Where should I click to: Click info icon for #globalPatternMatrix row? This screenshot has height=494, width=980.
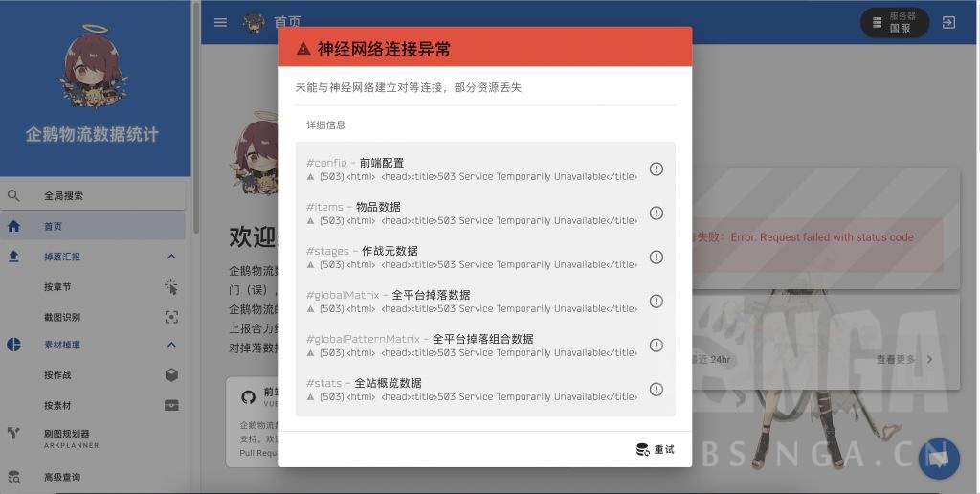coord(656,346)
